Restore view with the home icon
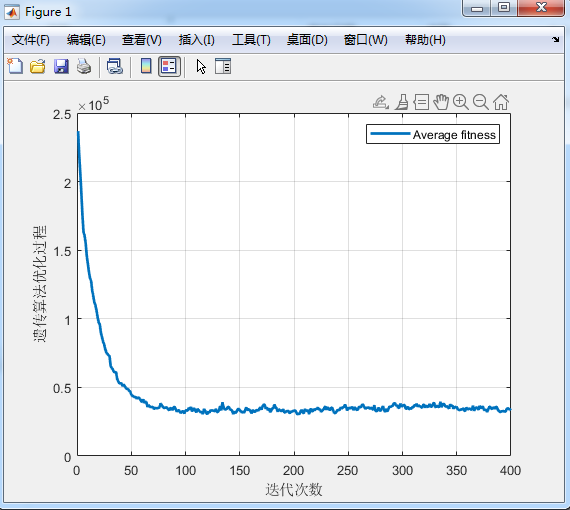570x510 pixels. click(501, 102)
